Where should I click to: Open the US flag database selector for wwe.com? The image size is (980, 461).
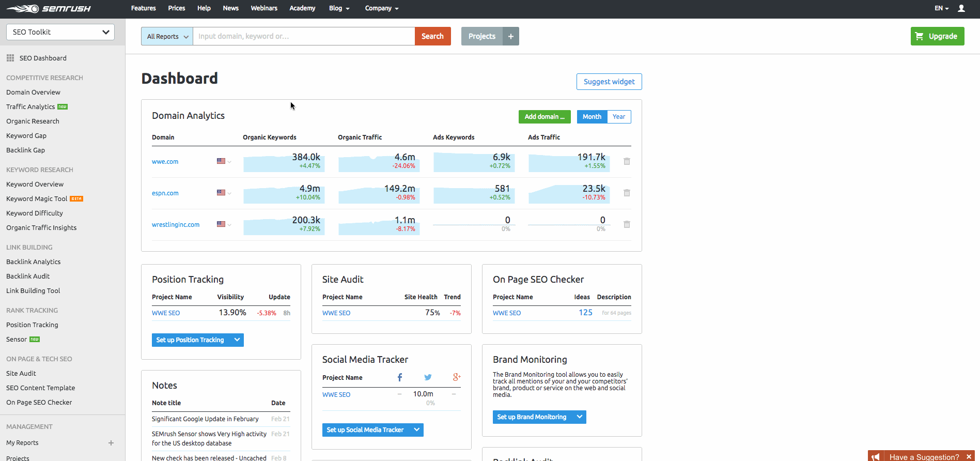224,161
